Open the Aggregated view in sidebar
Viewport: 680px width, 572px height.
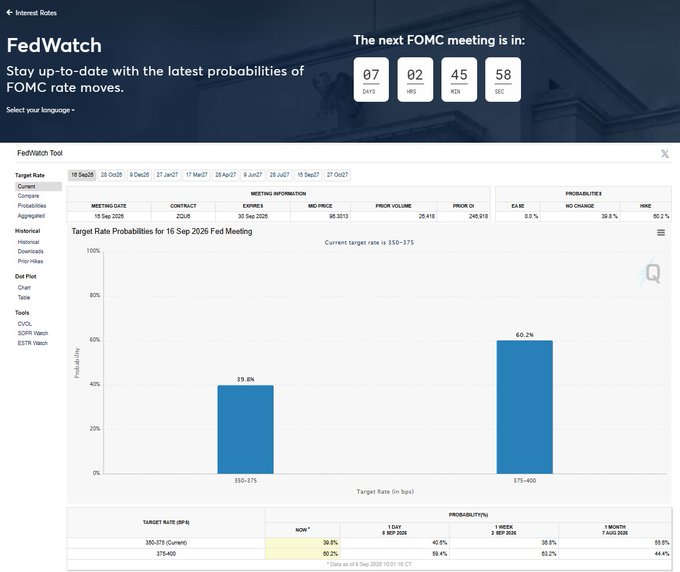coord(31,216)
